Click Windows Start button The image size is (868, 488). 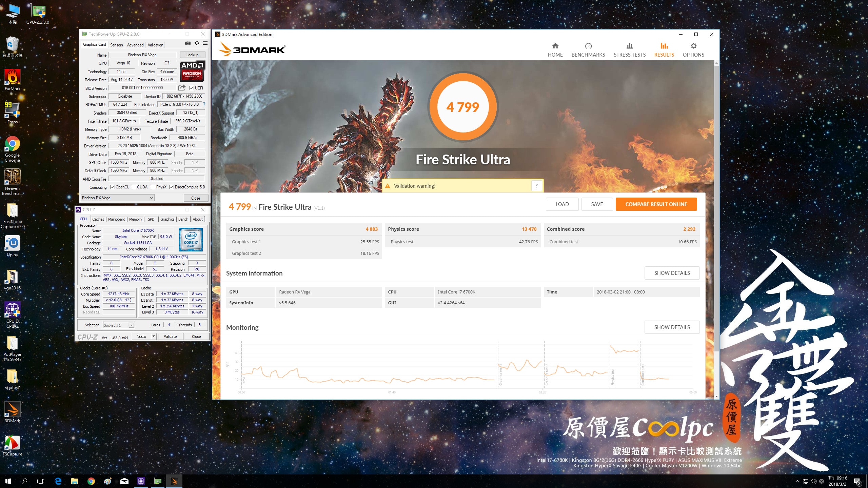click(x=8, y=481)
